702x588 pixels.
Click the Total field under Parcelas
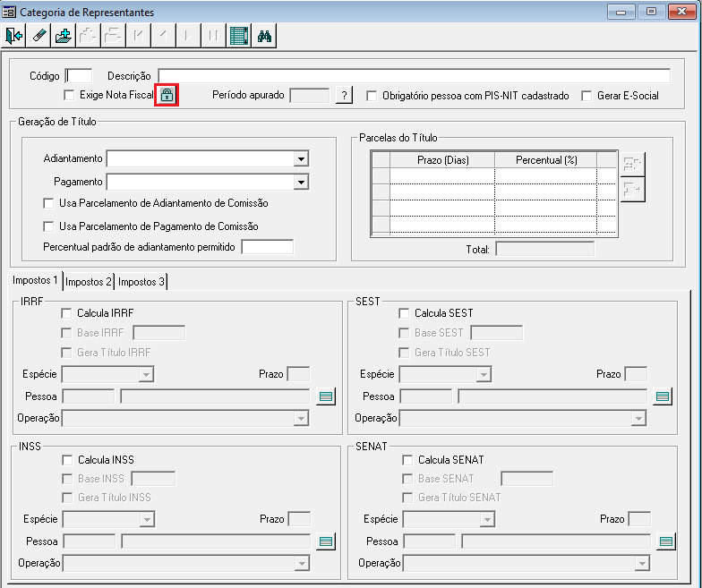[544, 249]
